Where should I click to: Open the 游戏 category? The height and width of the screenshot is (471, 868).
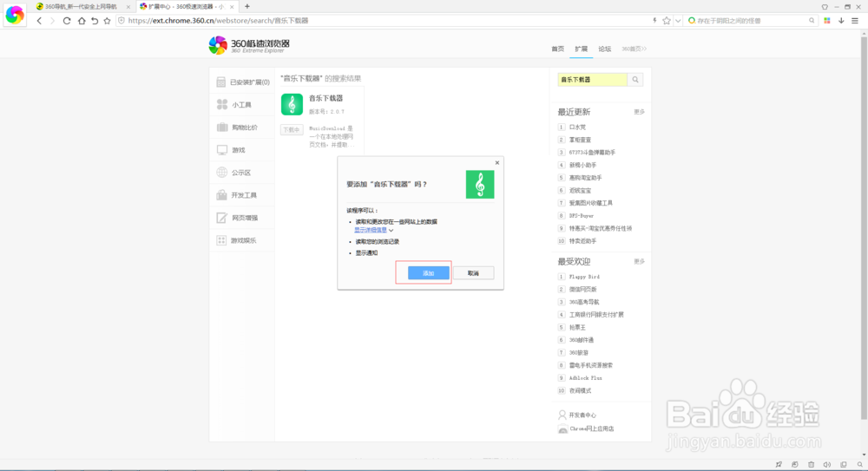click(x=242, y=150)
